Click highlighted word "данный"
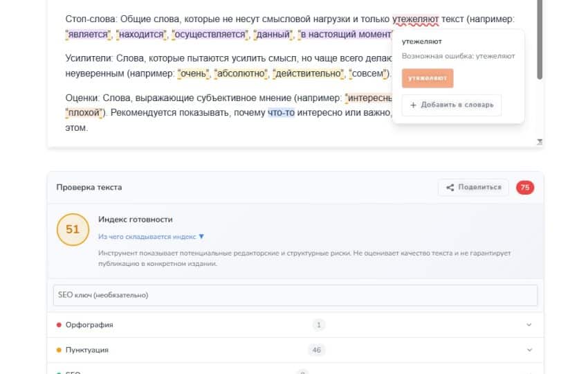The image size is (588, 374). [273, 35]
